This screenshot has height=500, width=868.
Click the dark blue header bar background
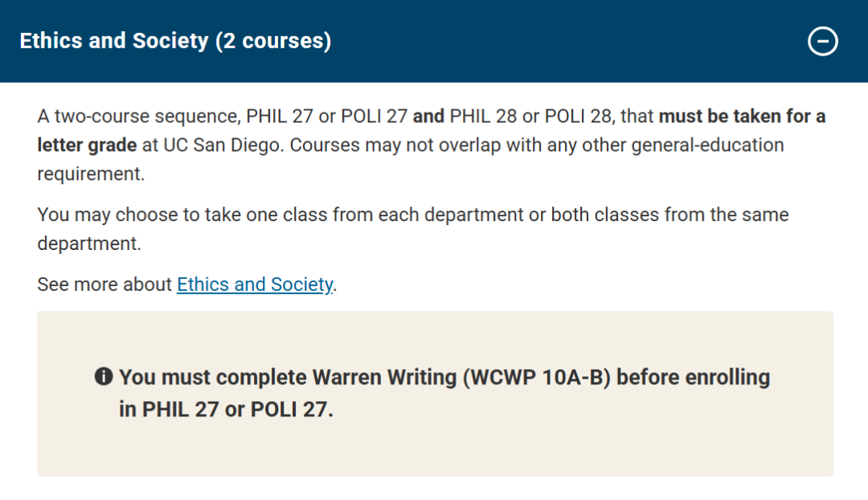[563, 41]
